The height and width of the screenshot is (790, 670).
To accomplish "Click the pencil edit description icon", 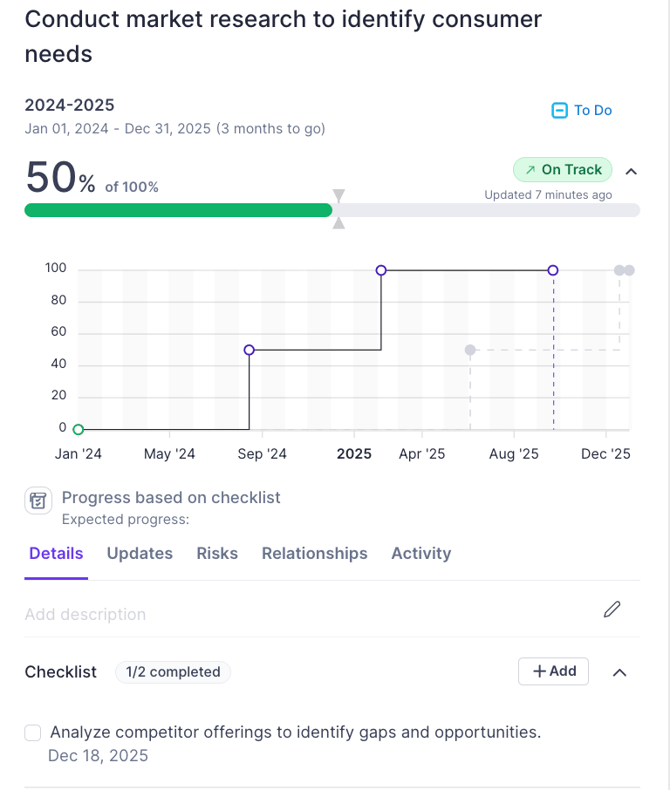I will pos(612,609).
